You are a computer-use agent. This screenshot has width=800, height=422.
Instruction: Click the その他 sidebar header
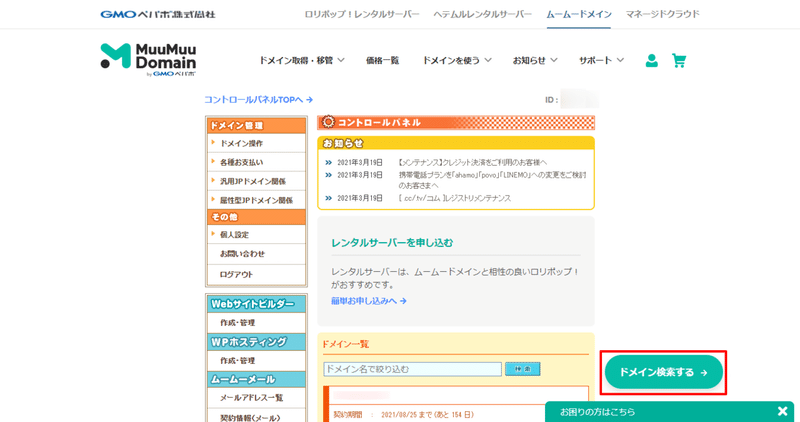(x=256, y=217)
